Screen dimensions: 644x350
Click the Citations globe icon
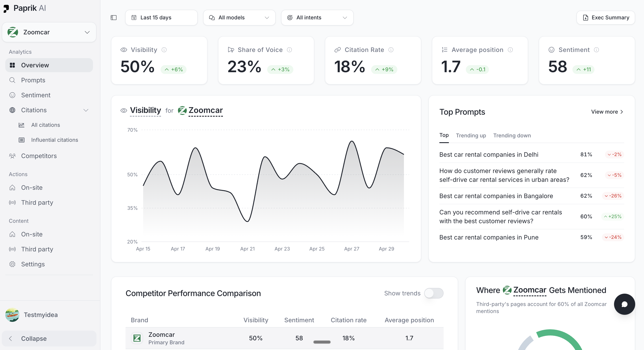(12, 110)
